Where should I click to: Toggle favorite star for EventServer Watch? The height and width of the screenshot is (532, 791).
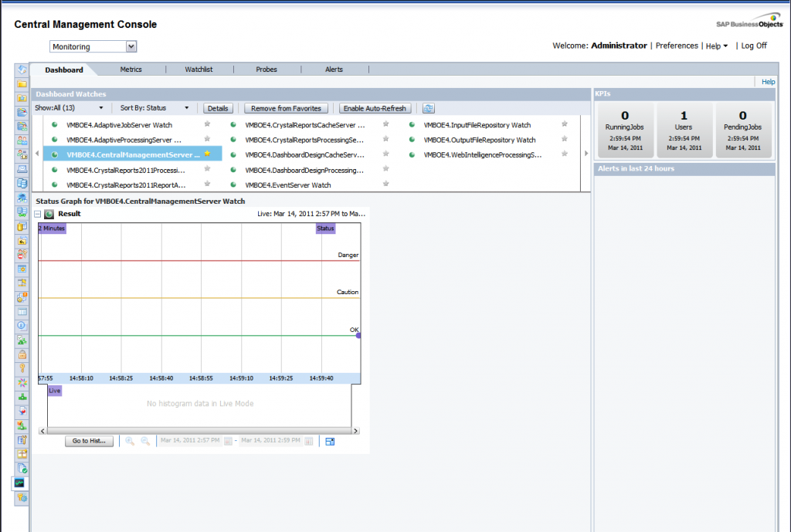tap(386, 184)
